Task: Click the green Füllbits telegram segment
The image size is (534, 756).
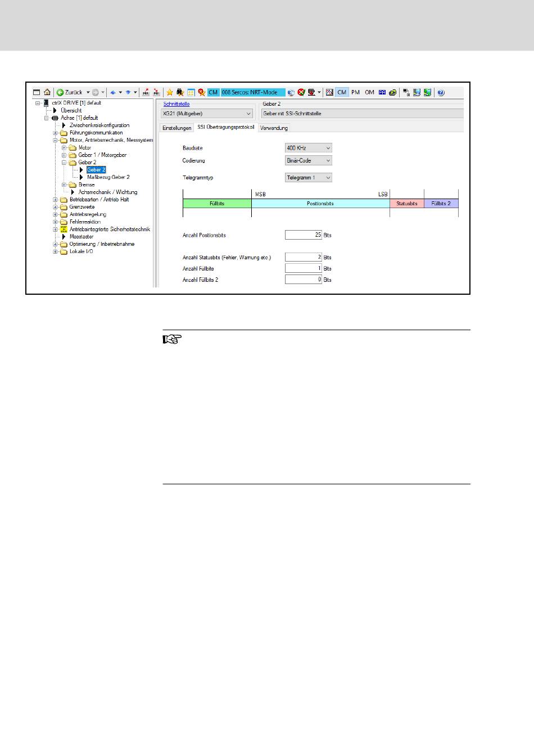Action: (x=217, y=204)
